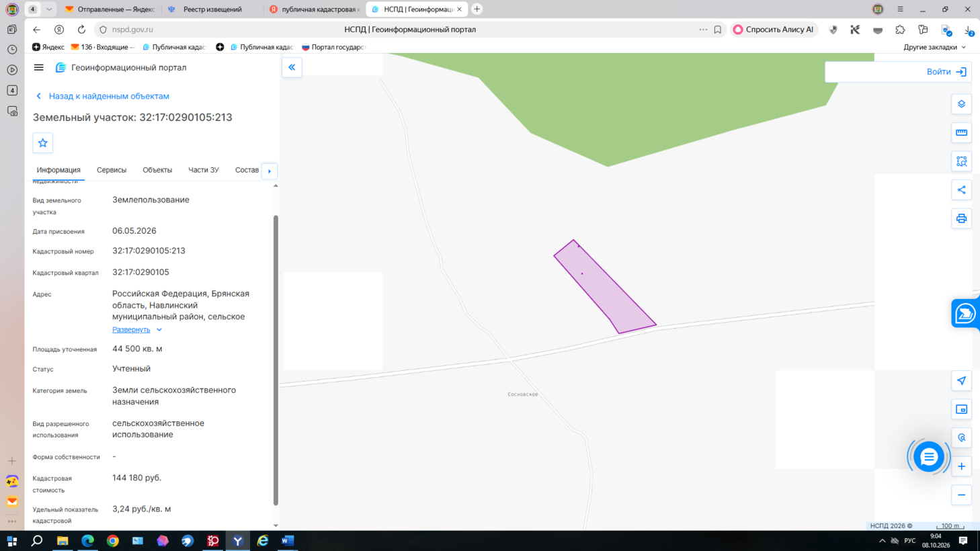980x551 pixels.
Task: Click Спросить Алису AI button
Action: (x=774, y=30)
